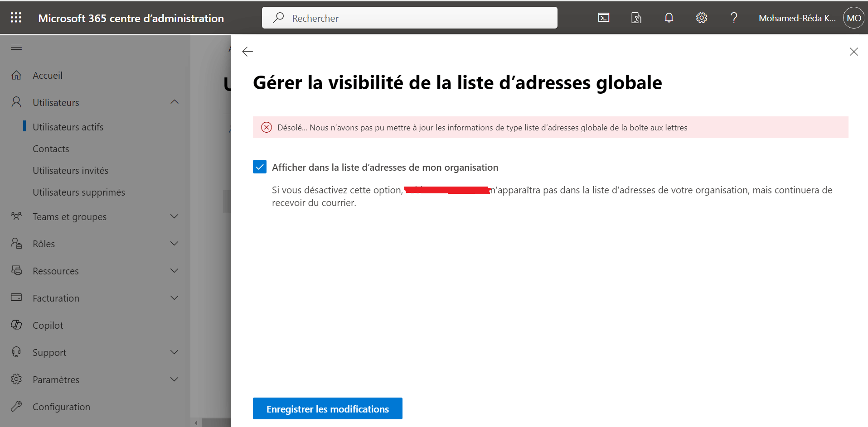Open settings gear in top bar
The height and width of the screenshot is (427, 868).
click(702, 18)
